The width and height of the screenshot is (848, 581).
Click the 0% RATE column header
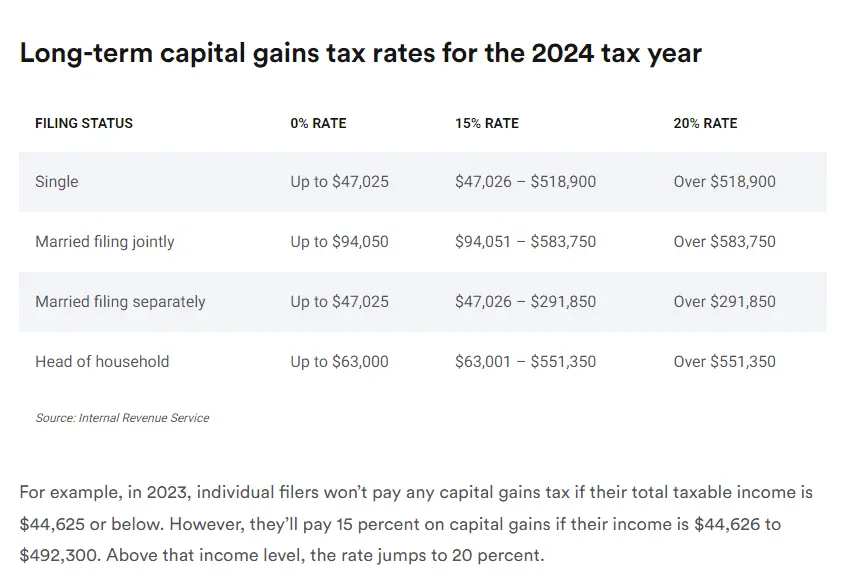point(319,123)
